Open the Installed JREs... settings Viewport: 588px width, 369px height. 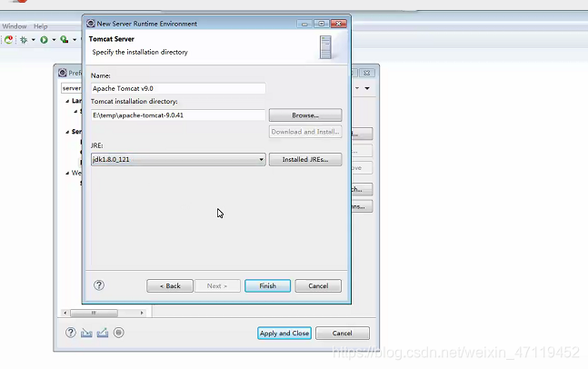pos(305,159)
